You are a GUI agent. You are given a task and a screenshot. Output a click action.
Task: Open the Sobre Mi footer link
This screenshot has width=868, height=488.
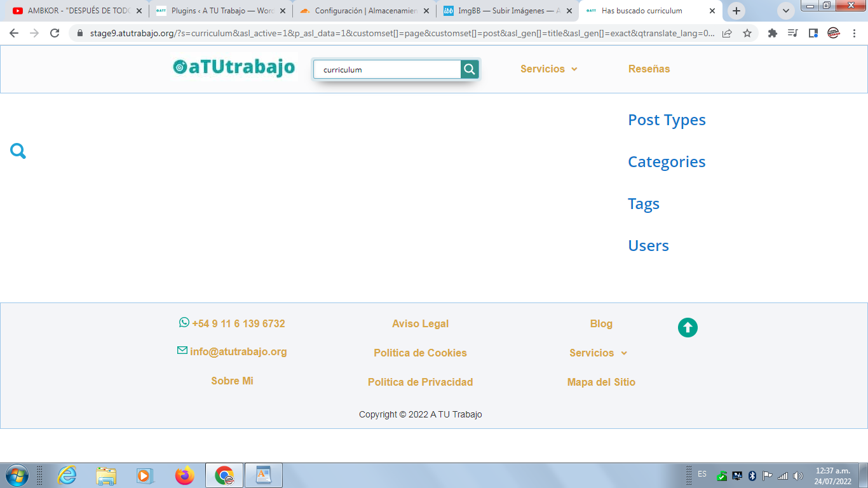tap(232, 381)
